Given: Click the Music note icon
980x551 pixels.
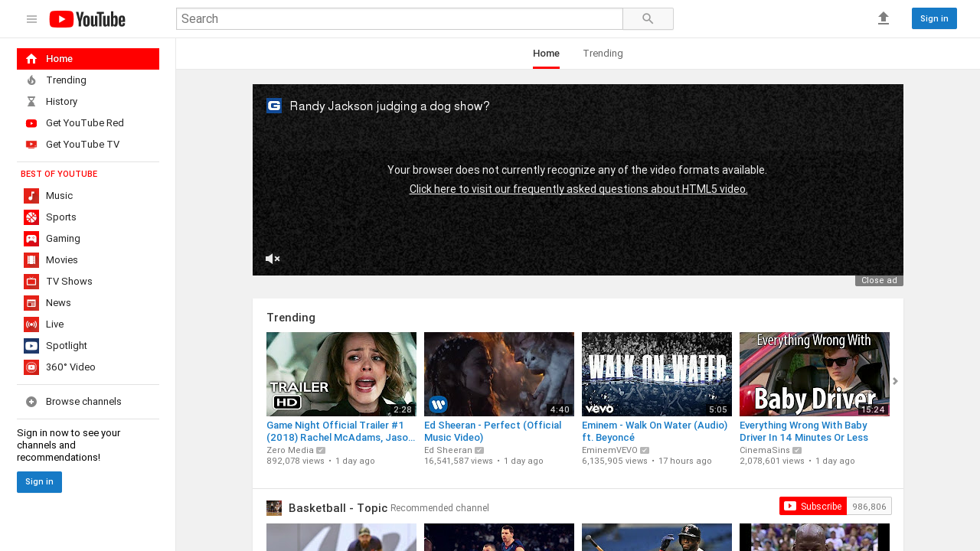Looking at the screenshot, I should [31, 196].
